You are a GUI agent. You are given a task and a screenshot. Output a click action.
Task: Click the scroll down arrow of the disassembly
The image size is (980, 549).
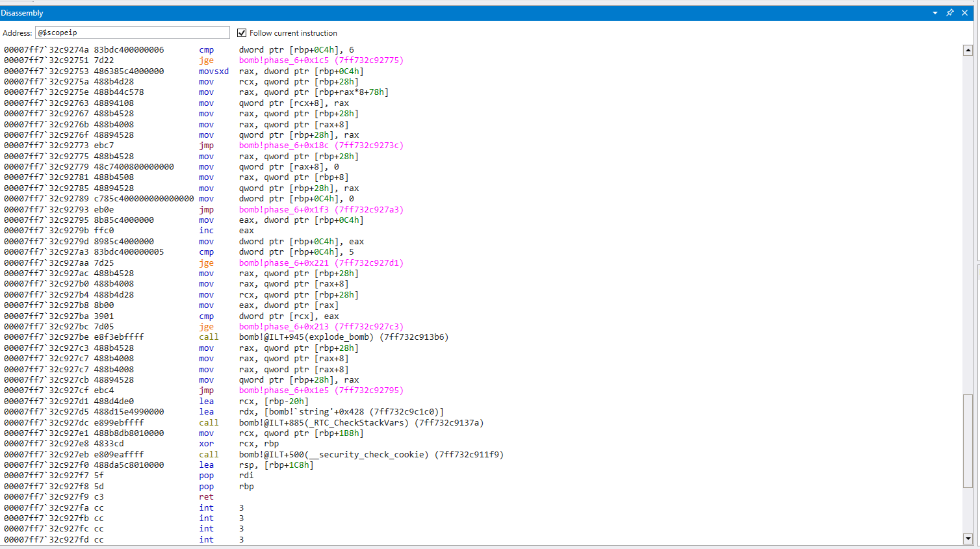968,538
